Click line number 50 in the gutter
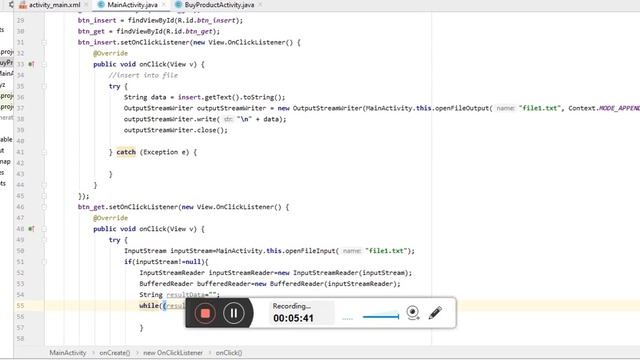The image size is (640, 360). [x=20, y=251]
